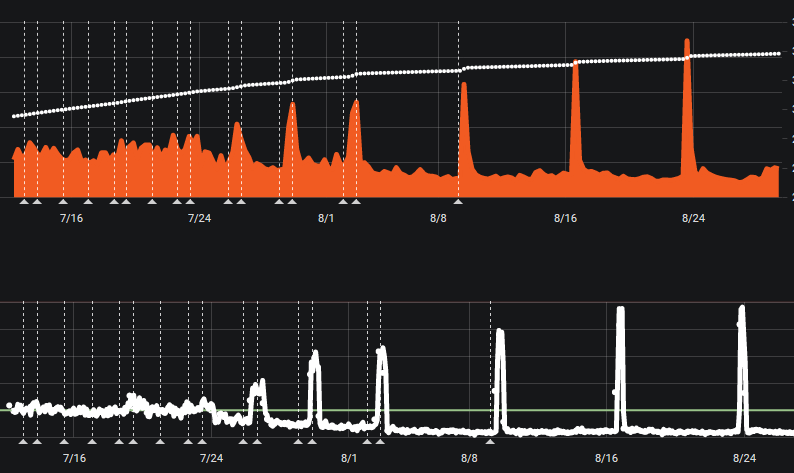Image resolution: width=794 pixels, height=473 pixels.
Task: Select the 8/1 date label on top chart
Action: pos(326,218)
